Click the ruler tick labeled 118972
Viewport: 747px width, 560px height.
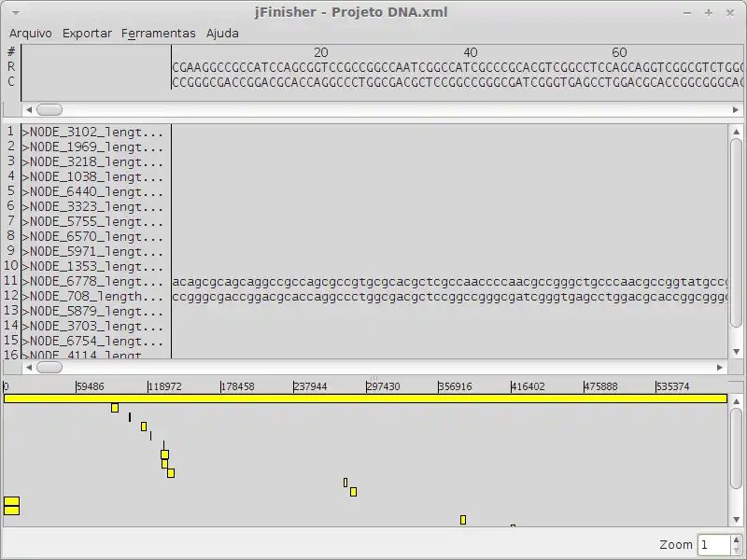click(x=165, y=386)
